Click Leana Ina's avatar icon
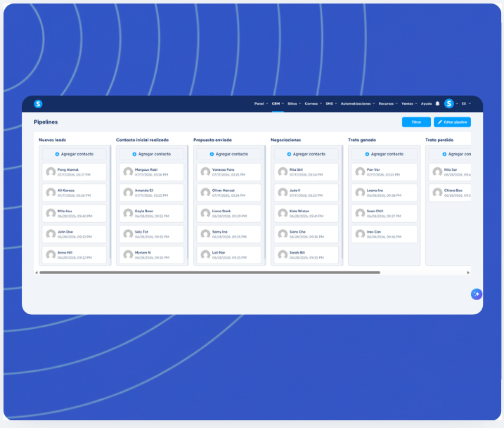Screen dimensions: 504x428 [x=360, y=193]
